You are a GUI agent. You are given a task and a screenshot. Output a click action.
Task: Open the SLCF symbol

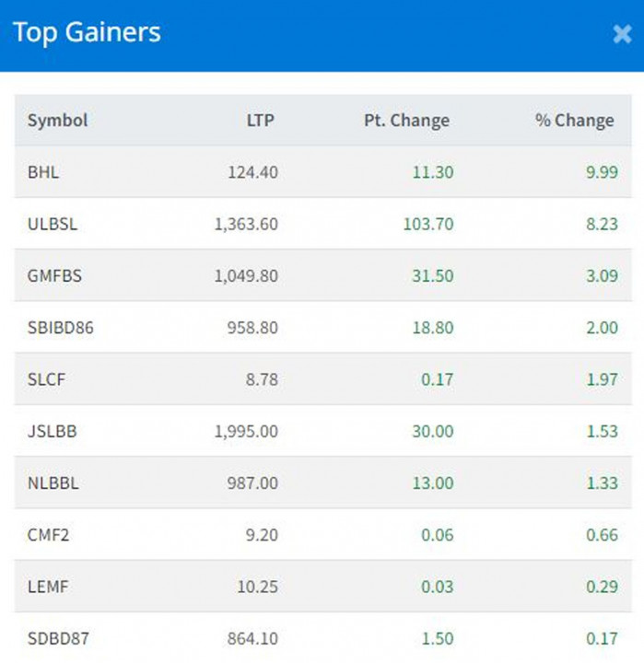[45, 379]
